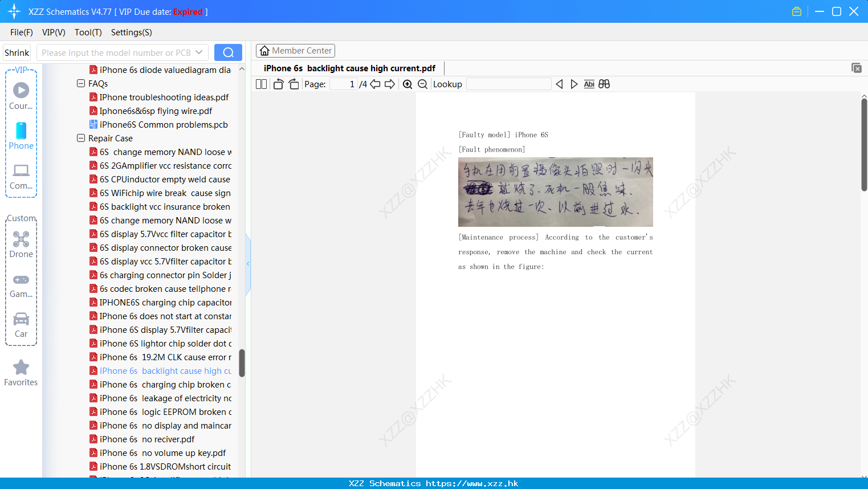Click the Shrink button
Screen dimensions: 868x489
(x=17, y=52)
